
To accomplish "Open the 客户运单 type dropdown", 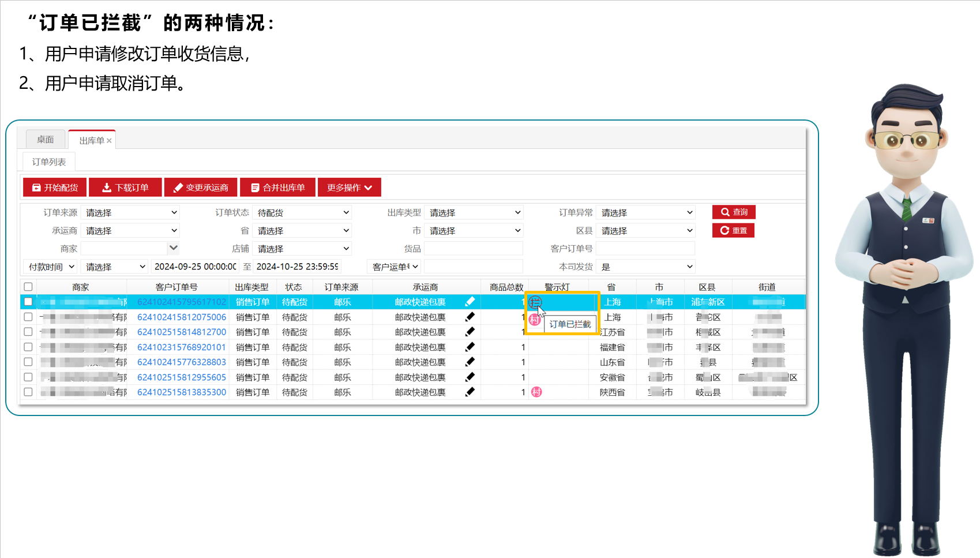I will [x=395, y=267].
